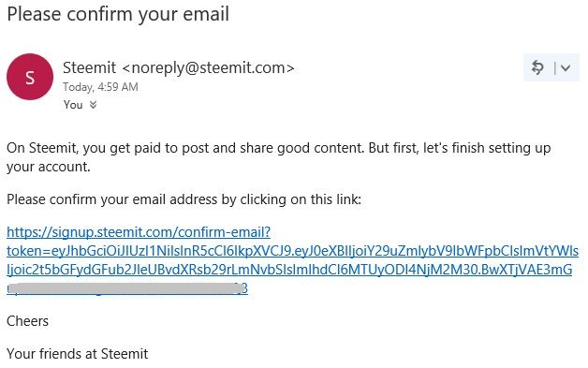Click the Today, 4:59 AM timestamp
Viewport: 588px width, 368px height.
coord(100,87)
